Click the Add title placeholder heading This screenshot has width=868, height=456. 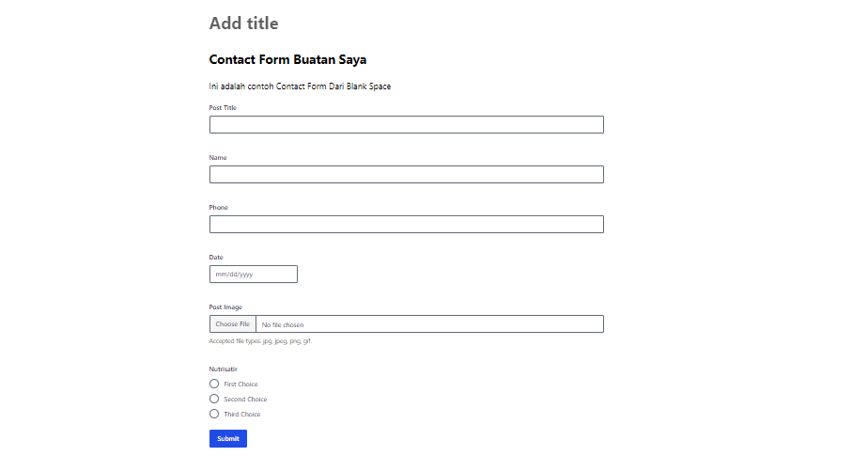coord(243,24)
